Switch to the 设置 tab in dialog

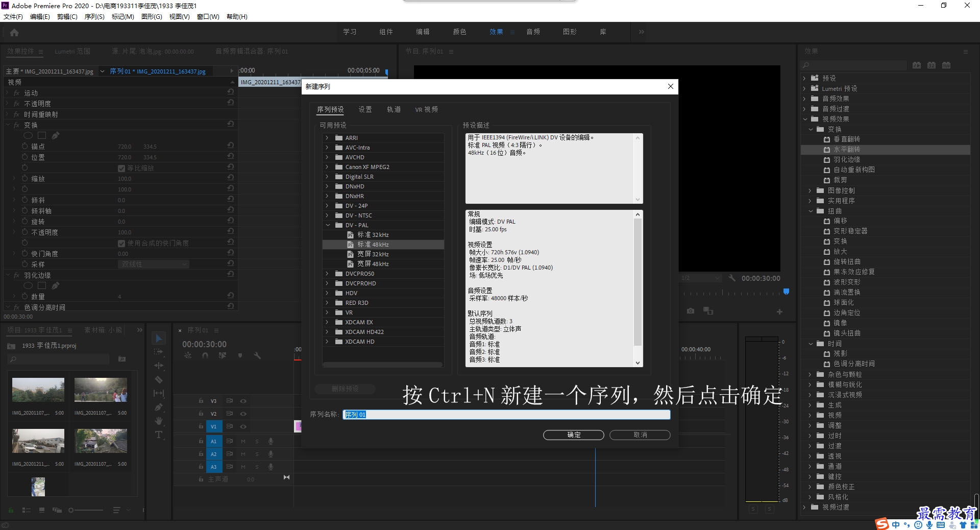pos(365,109)
